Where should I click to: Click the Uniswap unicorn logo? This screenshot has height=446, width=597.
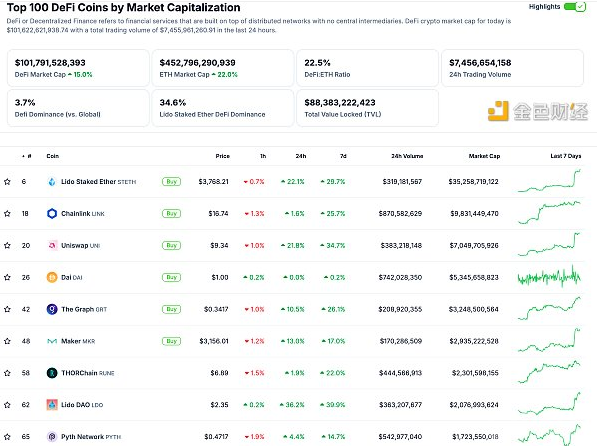(52, 246)
